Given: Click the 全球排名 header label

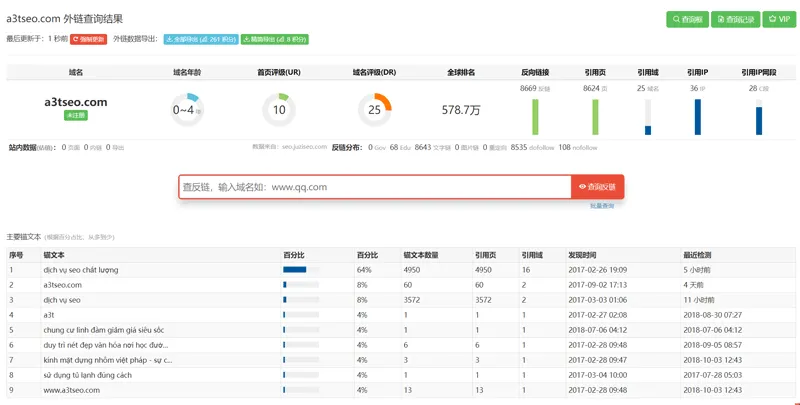Looking at the screenshot, I should pyautogui.click(x=461, y=72).
